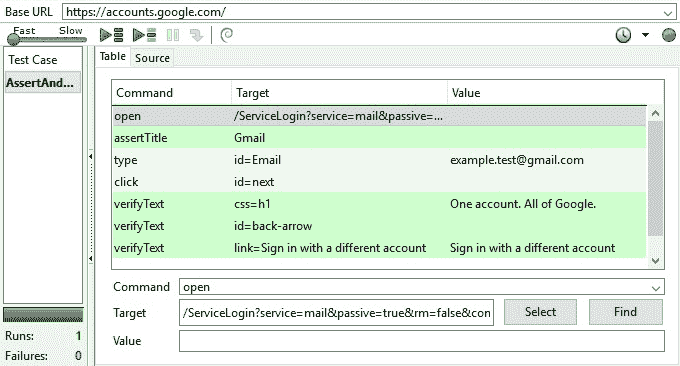Select the type id=Email row
This screenshot has width=680, height=366.
pyautogui.click(x=379, y=160)
